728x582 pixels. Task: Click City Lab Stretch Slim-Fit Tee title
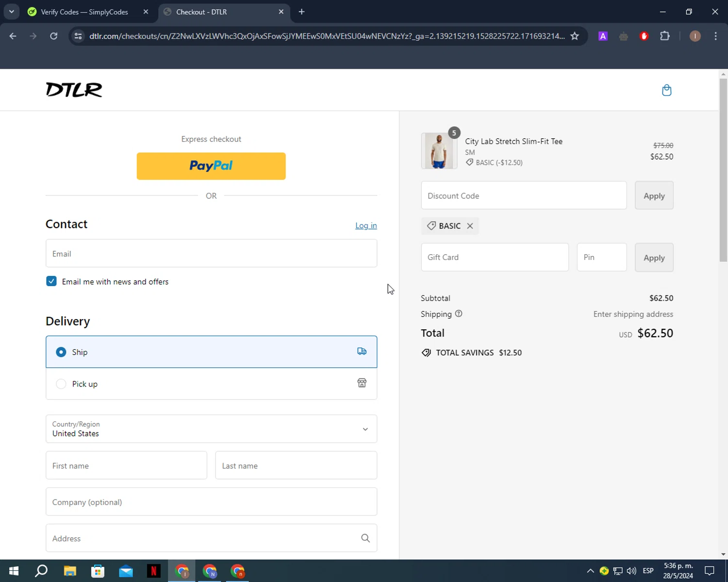(x=513, y=141)
